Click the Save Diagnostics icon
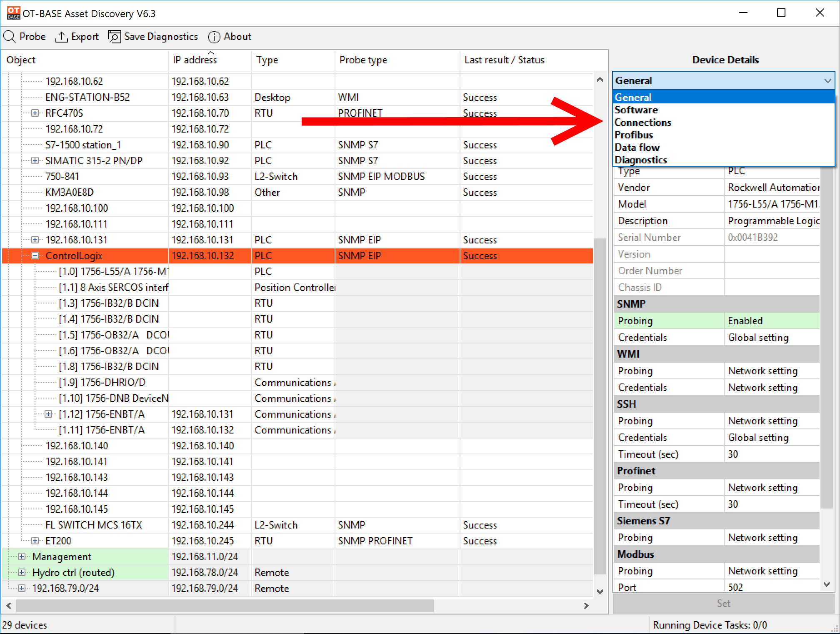Viewport: 840px width, 634px height. pos(114,37)
